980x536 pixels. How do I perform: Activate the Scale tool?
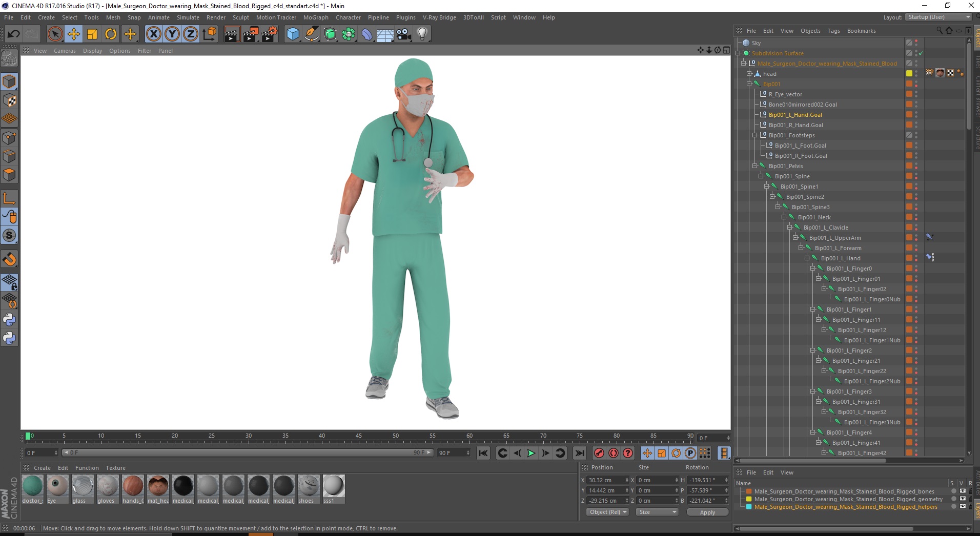[92, 34]
